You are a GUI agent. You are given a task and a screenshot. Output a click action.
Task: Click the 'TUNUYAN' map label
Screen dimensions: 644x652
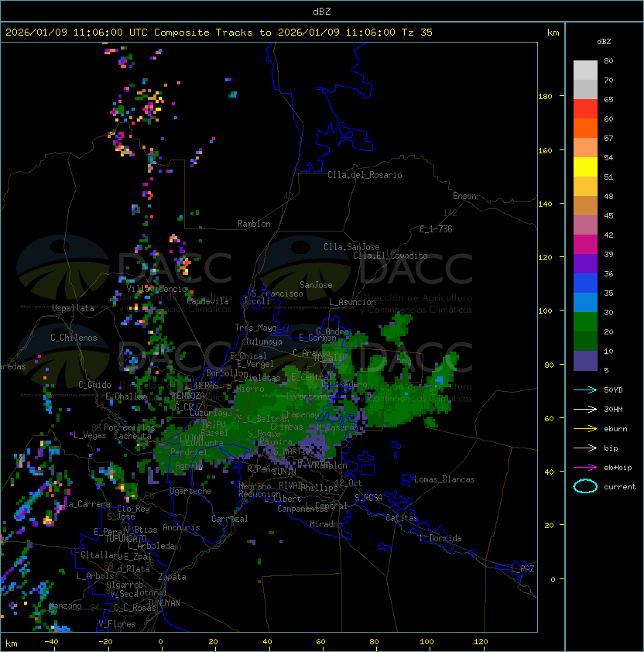click(x=164, y=603)
